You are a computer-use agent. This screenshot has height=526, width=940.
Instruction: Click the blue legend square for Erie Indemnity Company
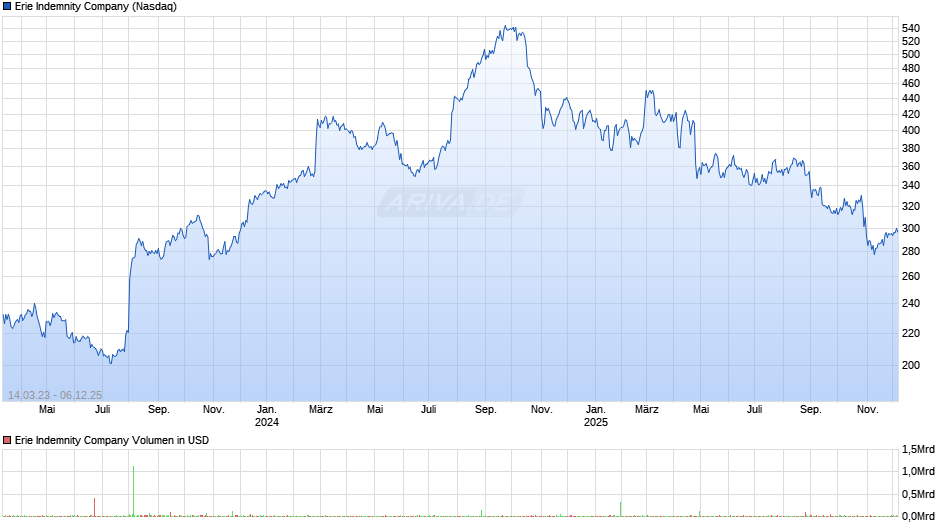(x=7, y=7)
